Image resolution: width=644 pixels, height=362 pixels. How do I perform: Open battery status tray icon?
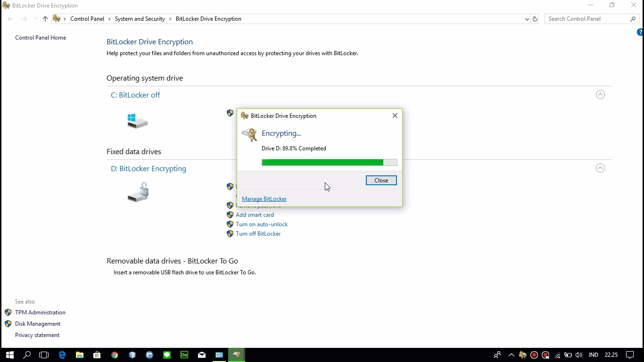pos(568,355)
